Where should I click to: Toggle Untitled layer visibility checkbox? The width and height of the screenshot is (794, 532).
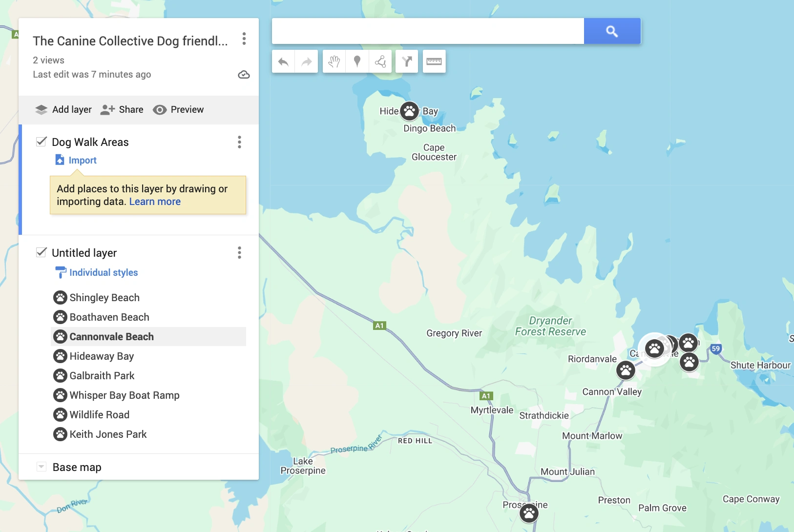[42, 252]
